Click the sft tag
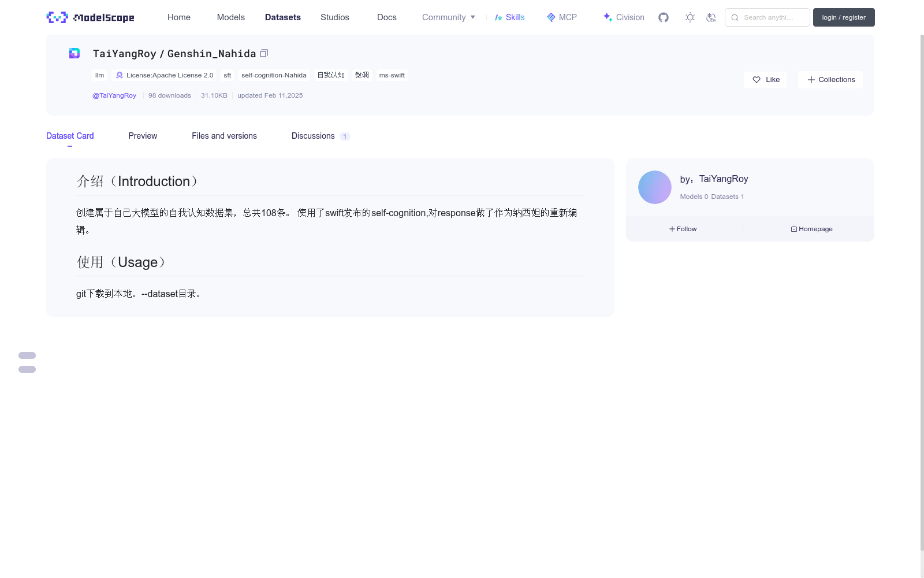 [228, 75]
